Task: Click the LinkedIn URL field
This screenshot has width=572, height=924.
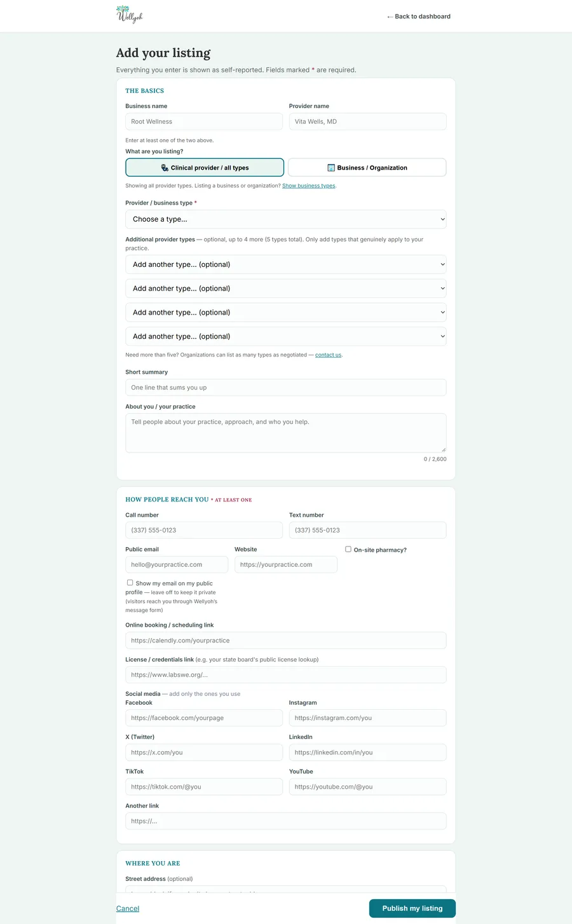Action: (367, 752)
